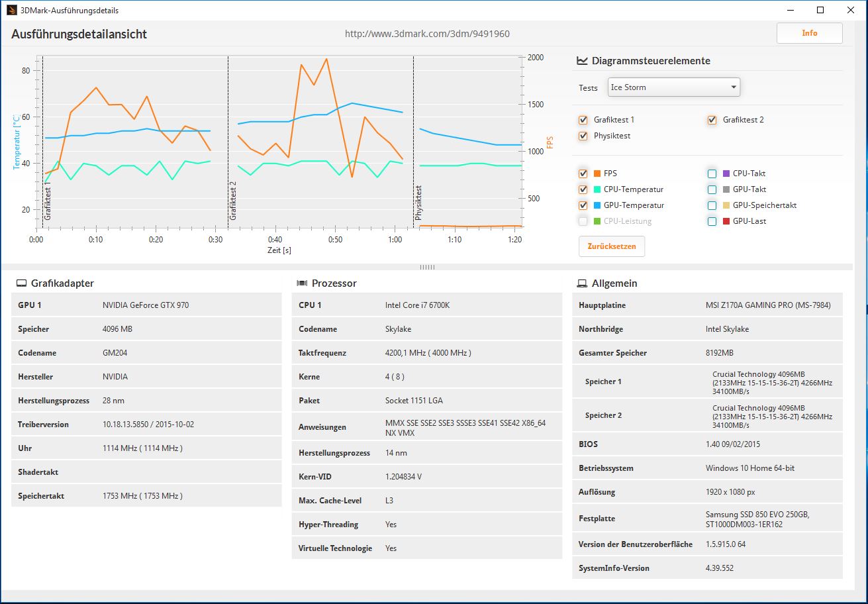
Task: Click the Taktfrequenz 4200,1 MHz value
Action: 428,353
